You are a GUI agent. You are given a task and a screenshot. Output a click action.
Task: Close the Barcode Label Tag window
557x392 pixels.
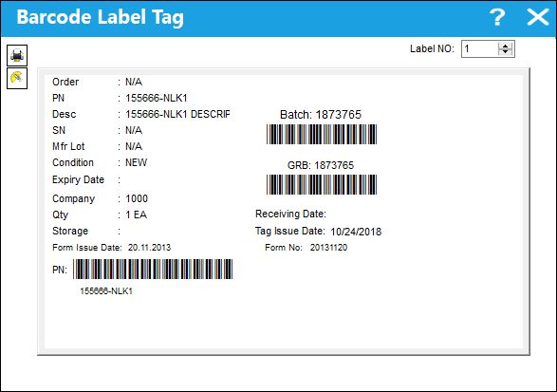click(x=538, y=17)
